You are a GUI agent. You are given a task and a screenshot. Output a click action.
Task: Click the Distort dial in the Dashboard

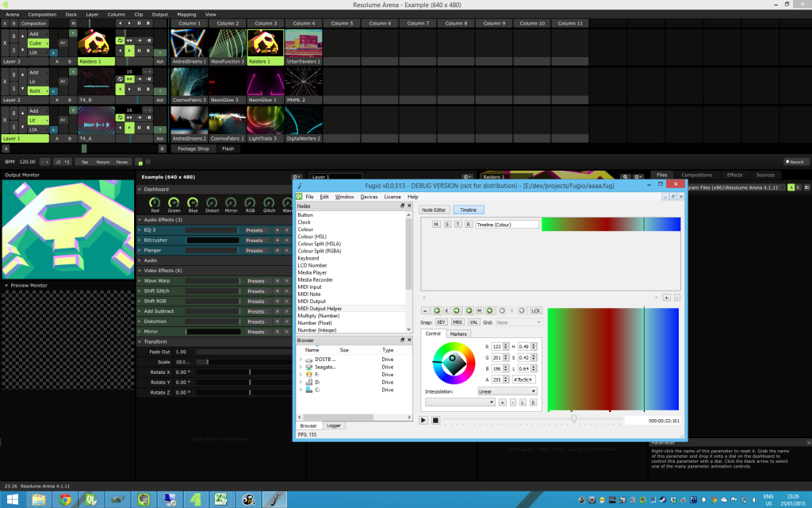pos(213,202)
